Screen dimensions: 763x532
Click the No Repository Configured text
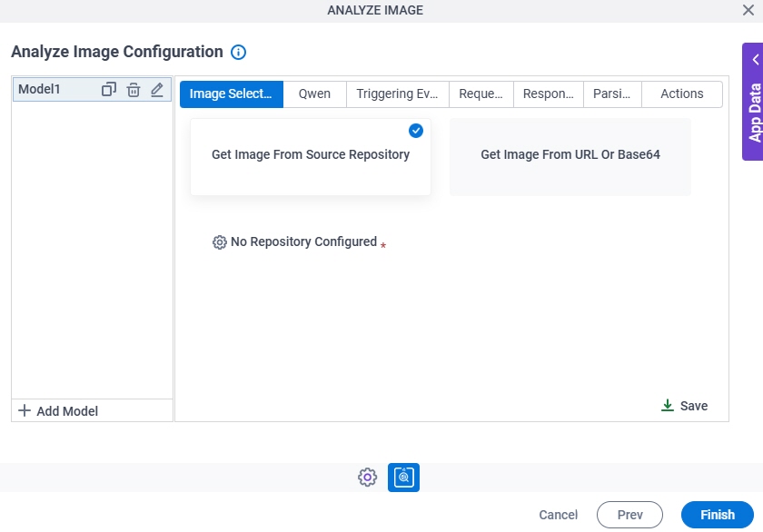tap(303, 241)
